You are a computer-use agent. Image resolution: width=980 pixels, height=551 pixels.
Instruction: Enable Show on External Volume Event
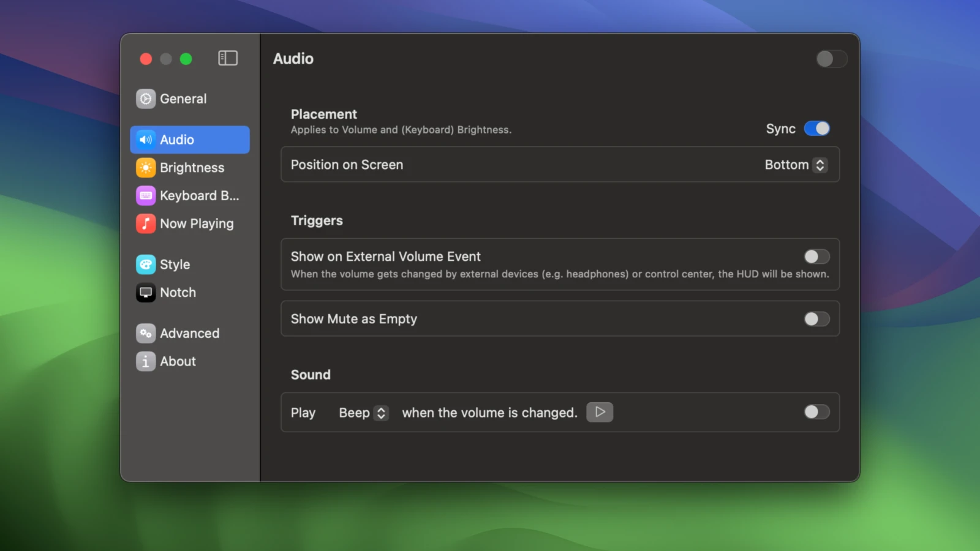[x=816, y=257]
